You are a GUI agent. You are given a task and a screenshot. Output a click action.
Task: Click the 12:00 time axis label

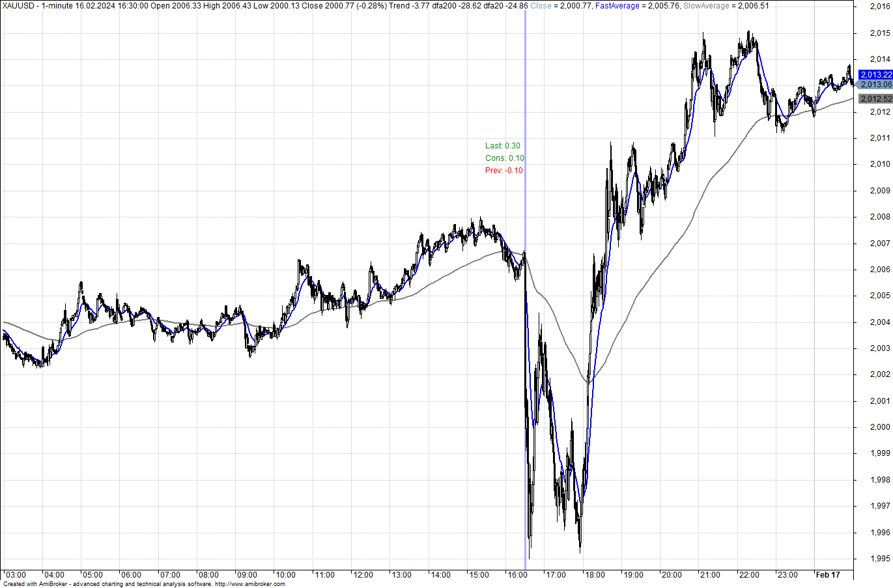point(363,575)
